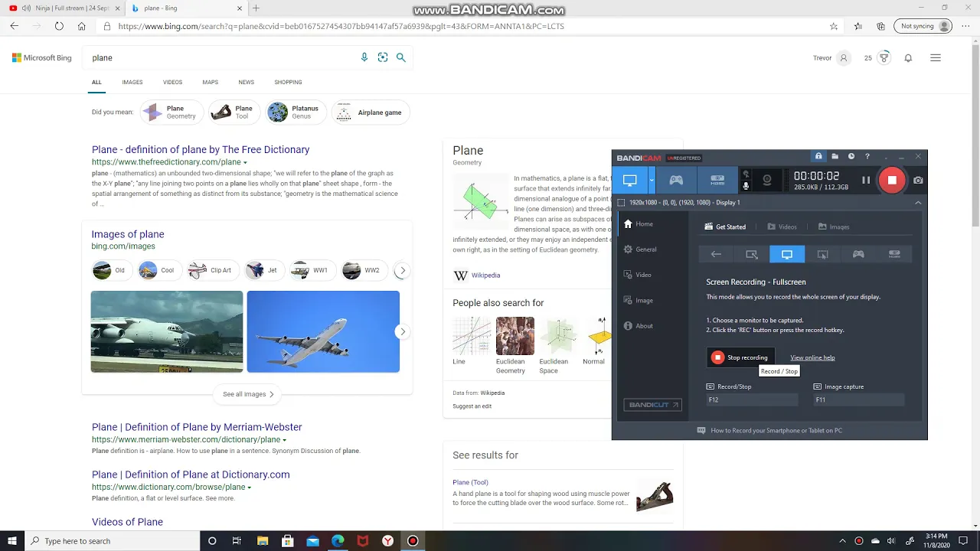Switch to Bandicam Images tab
Image resolution: width=980 pixels, height=551 pixels.
click(833, 227)
